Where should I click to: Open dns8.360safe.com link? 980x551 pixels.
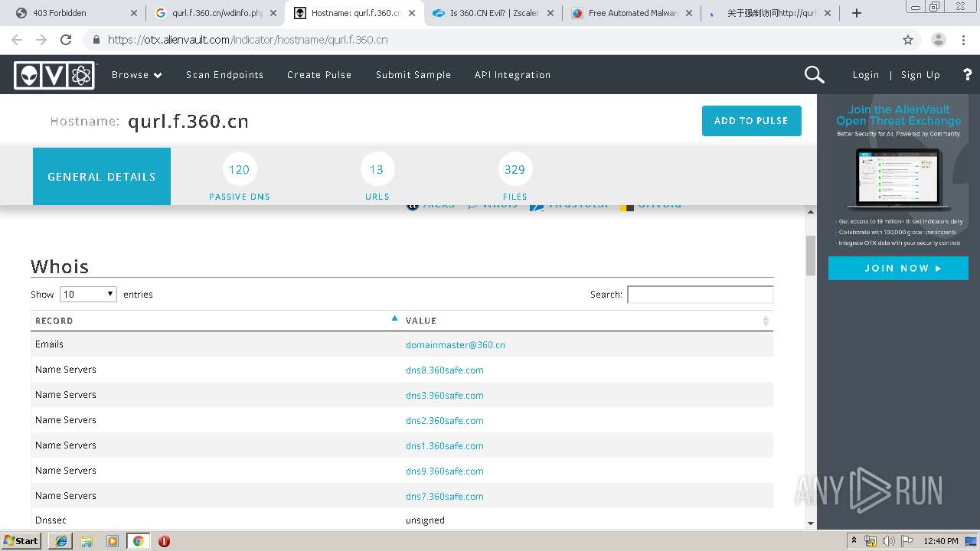[445, 370]
